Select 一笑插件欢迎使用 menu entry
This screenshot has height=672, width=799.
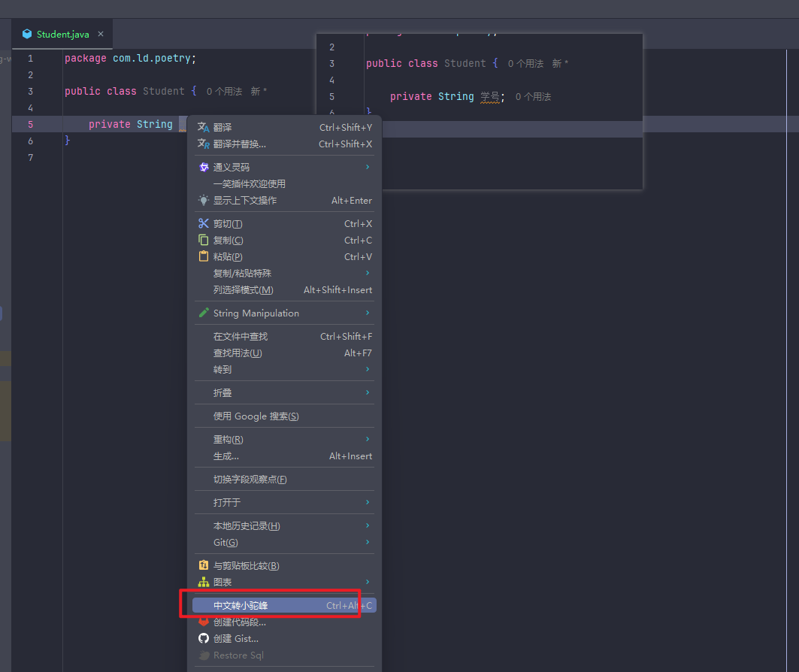click(x=284, y=184)
